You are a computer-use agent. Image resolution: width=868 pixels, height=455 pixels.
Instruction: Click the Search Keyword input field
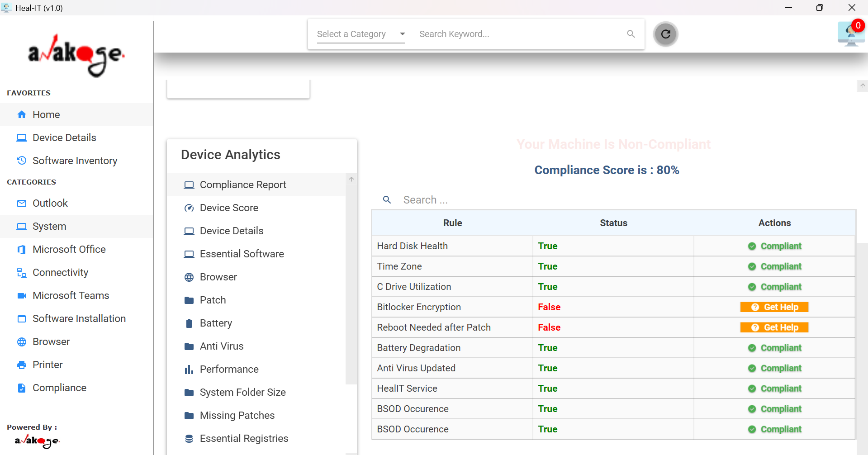[519, 34]
